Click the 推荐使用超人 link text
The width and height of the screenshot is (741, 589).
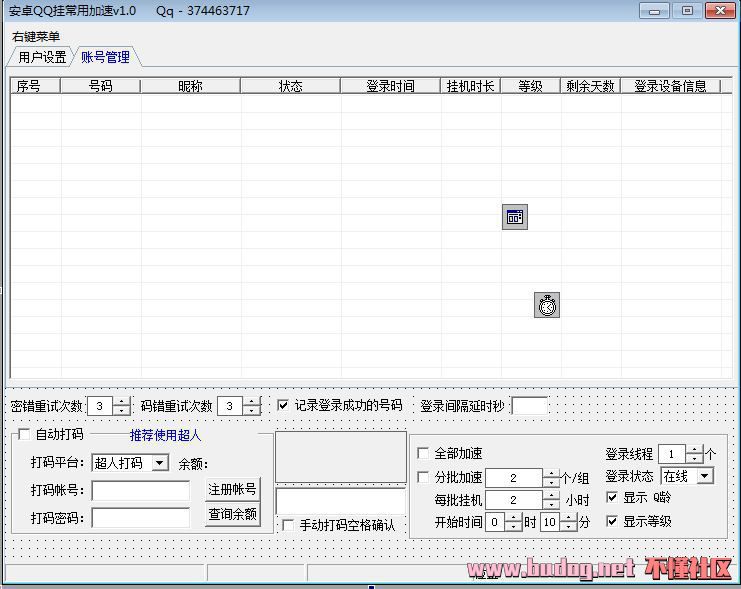point(165,435)
